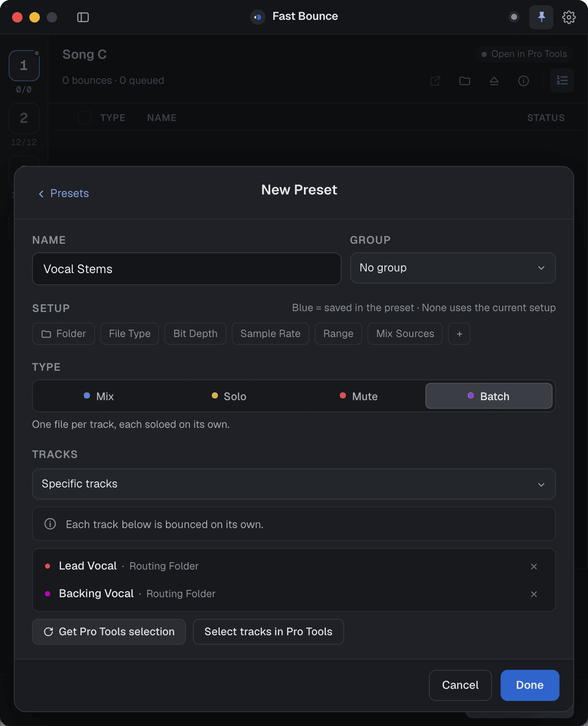This screenshot has height=726, width=588.
Task: Click the folder icon in Folder setup chip
Action: [x=46, y=334]
